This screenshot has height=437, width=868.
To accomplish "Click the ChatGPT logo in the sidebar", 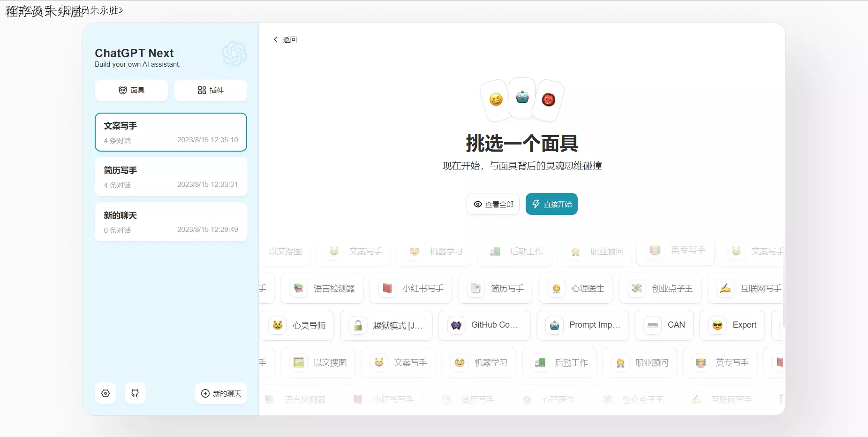I will click(x=234, y=54).
